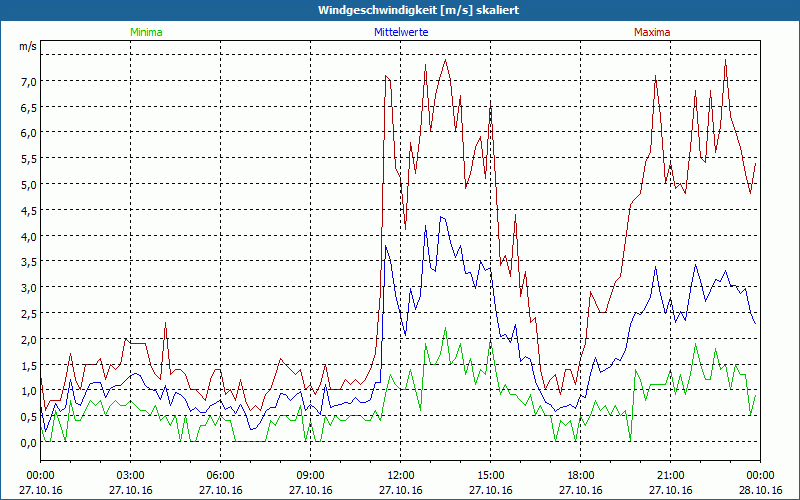This screenshot has width=800, height=500.
Task: Select the red 'Maxima' legend label
Action: 652,32
